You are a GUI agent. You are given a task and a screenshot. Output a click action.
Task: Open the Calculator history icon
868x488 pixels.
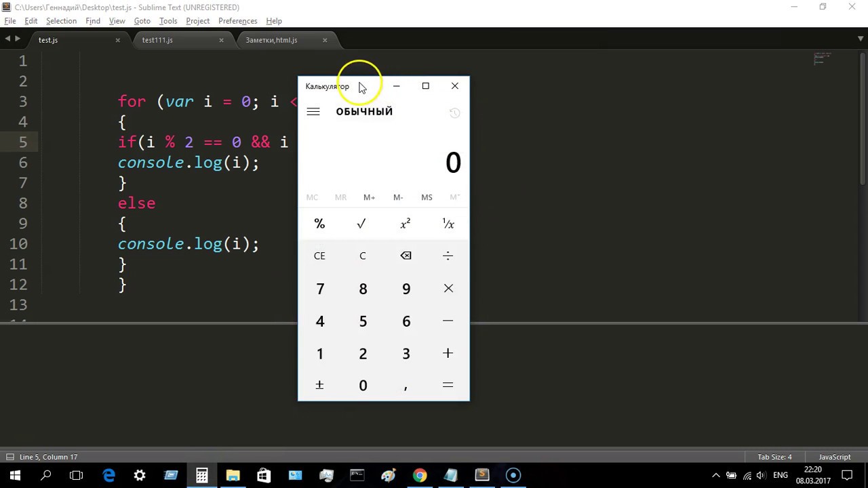454,113
